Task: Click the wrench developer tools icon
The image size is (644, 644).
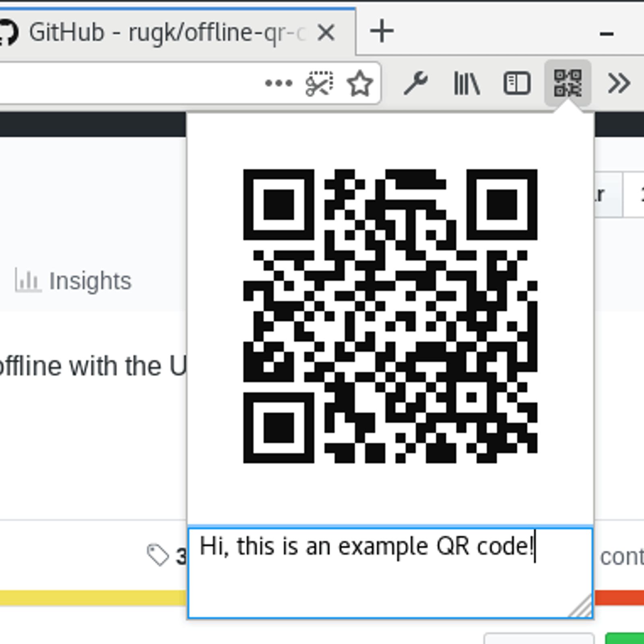Action: tap(416, 83)
